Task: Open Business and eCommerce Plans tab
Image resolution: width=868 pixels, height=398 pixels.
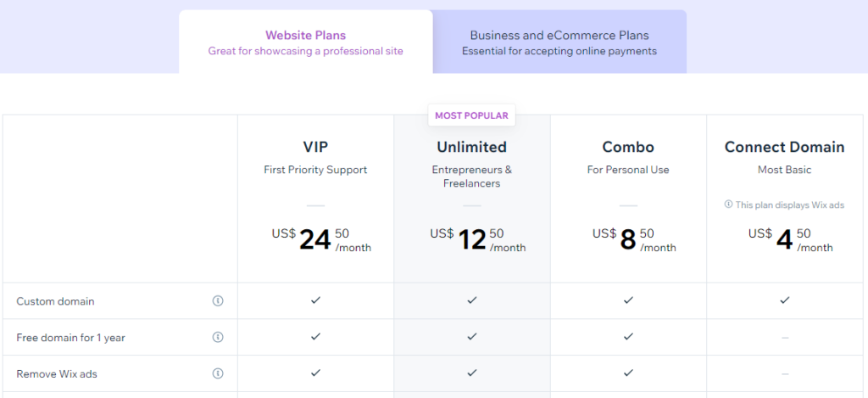Action: pyautogui.click(x=559, y=42)
